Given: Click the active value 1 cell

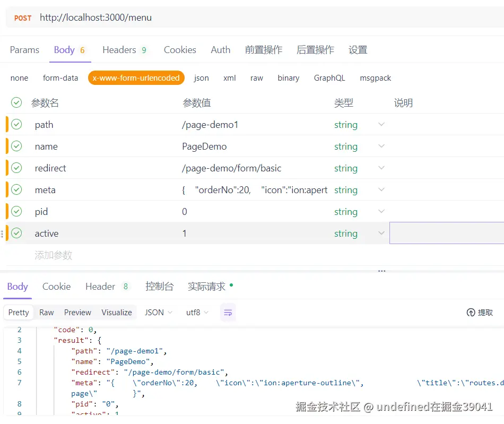Looking at the screenshot, I should (x=185, y=233).
